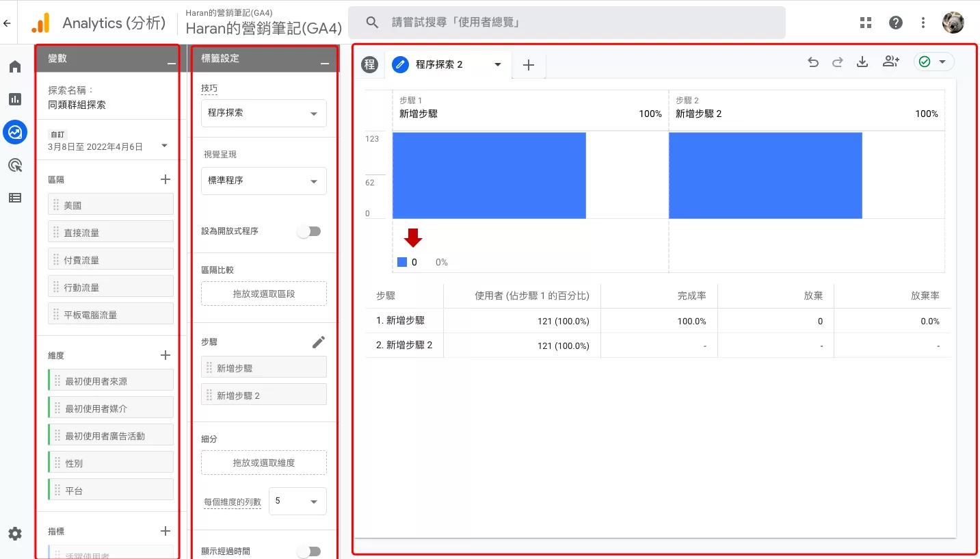Open the 視覺呈現 visualization dropdown
This screenshot has width=980, height=559.
[x=264, y=181]
